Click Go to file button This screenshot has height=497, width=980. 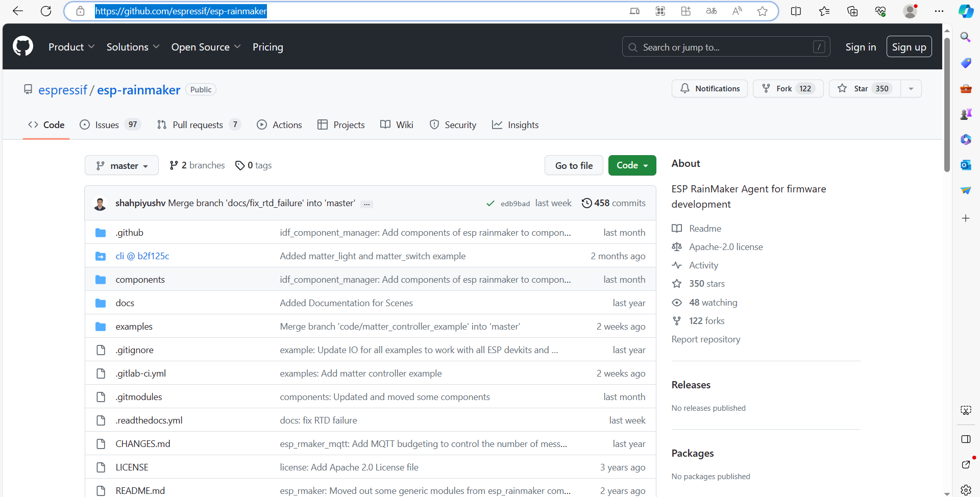[x=574, y=165]
